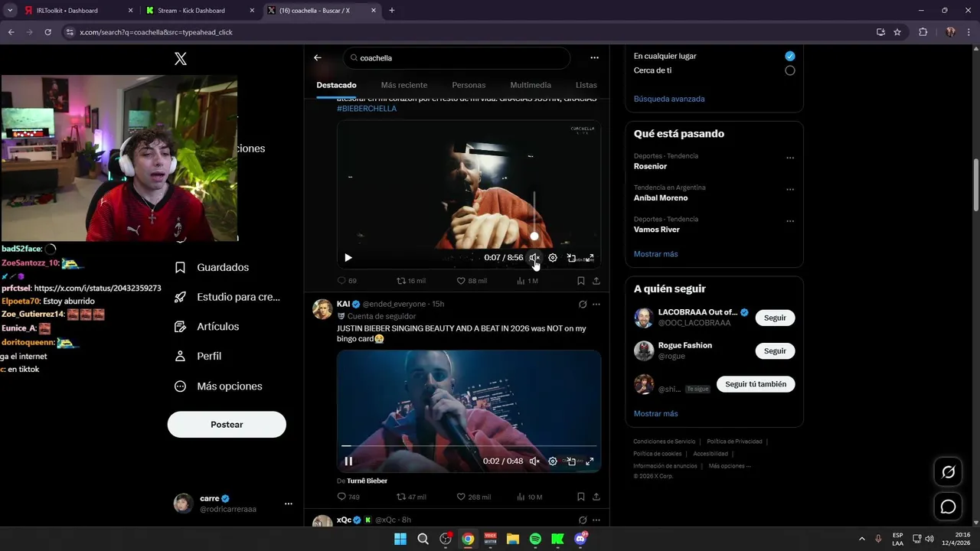Show more under A quién seguir

point(655,413)
